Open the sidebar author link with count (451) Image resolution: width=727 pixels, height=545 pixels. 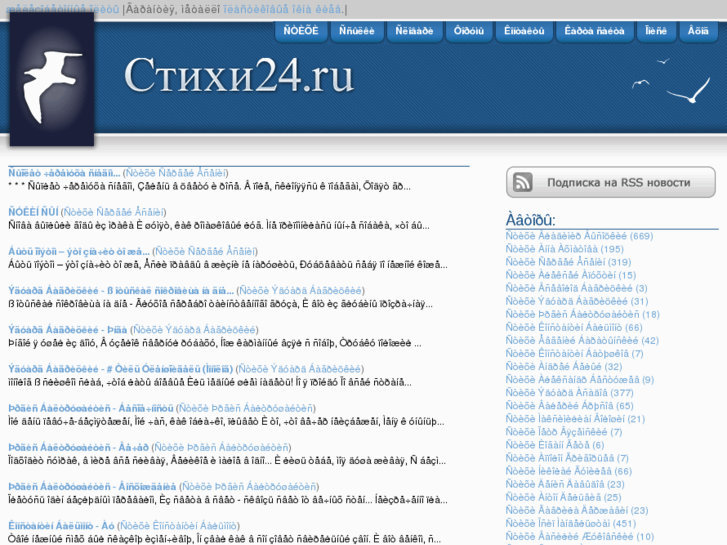click(571, 524)
